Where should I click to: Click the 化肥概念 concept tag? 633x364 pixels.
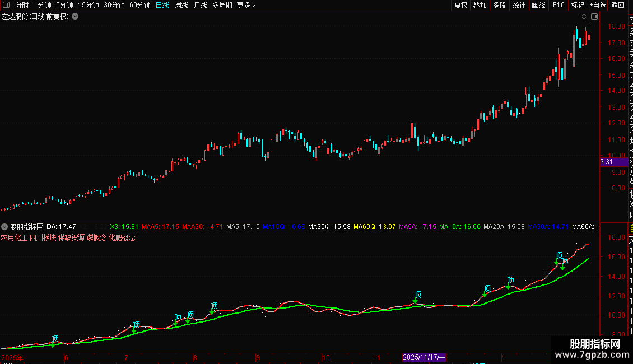click(122, 237)
